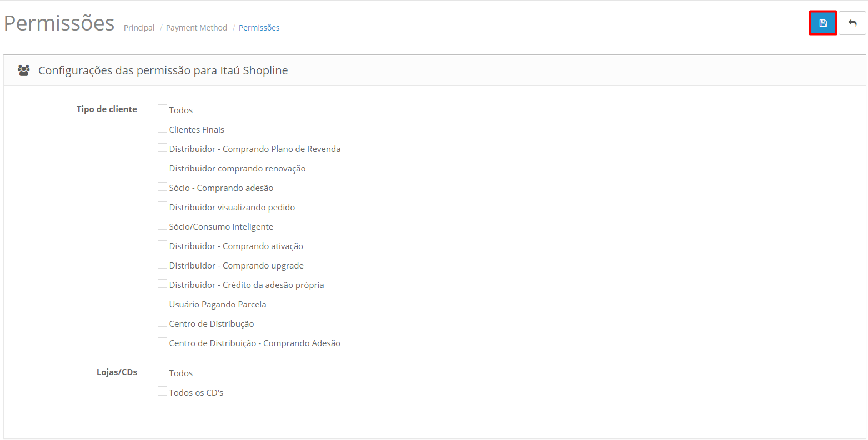
Task: Click the back arrow return button
Action: [x=852, y=23]
